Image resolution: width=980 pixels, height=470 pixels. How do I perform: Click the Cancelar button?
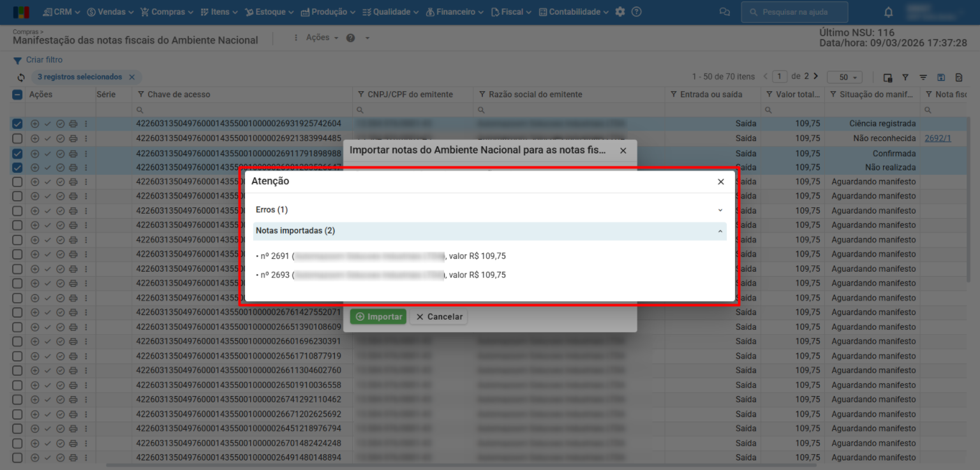click(x=439, y=317)
